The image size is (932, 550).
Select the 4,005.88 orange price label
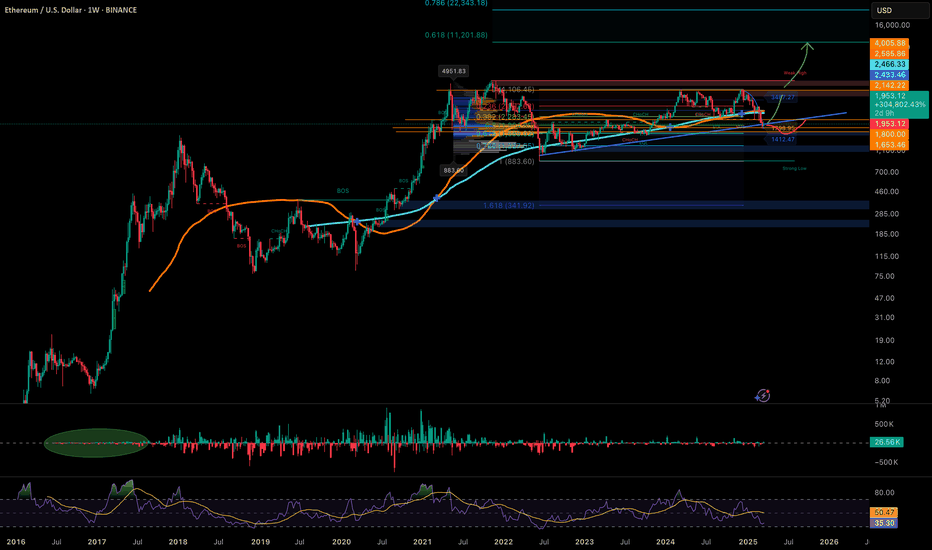890,43
